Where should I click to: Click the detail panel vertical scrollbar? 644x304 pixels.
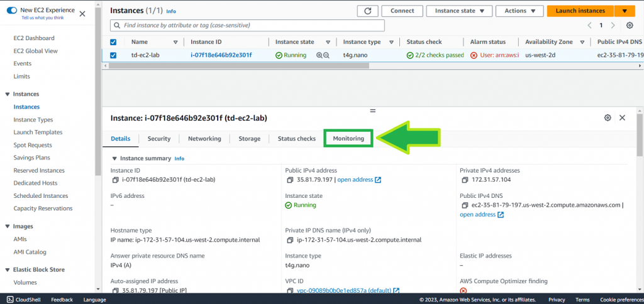coord(639,138)
